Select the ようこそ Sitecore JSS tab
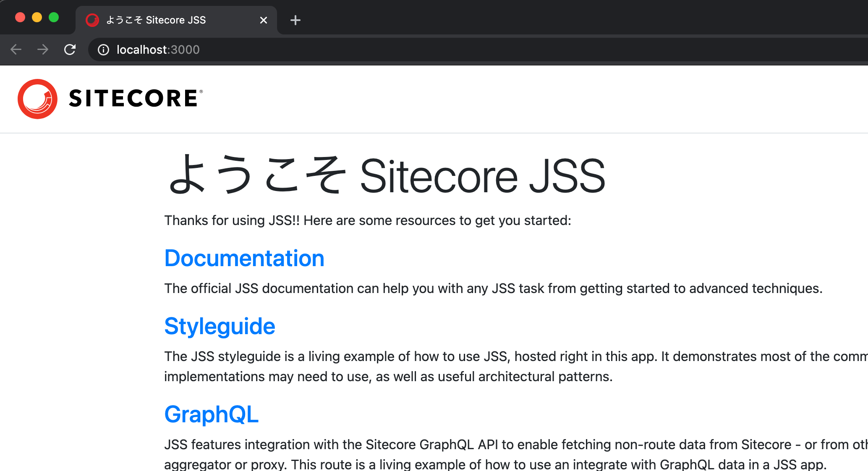 (x=176, y=20)
